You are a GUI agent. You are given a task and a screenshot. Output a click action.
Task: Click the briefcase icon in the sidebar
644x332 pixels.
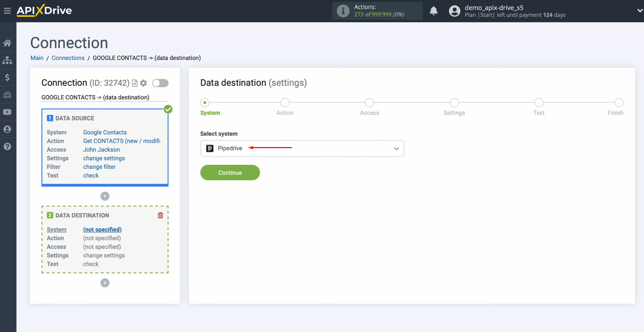click(7, 95)
